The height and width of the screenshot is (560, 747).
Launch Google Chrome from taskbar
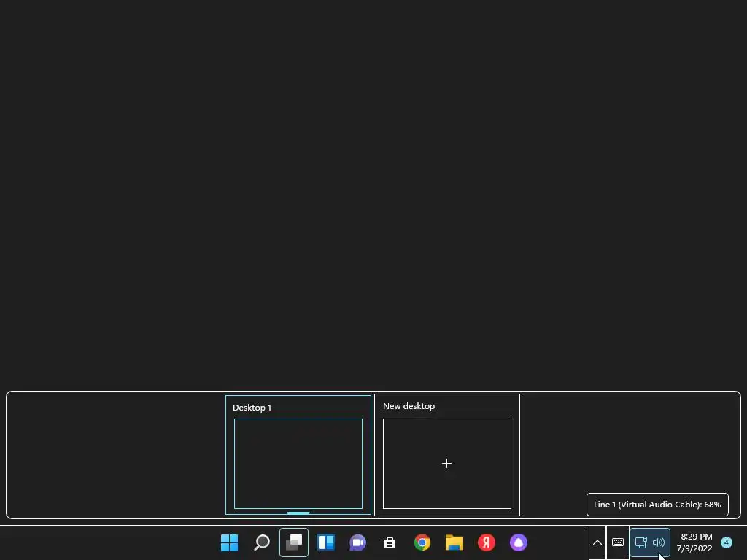point(422,542)
